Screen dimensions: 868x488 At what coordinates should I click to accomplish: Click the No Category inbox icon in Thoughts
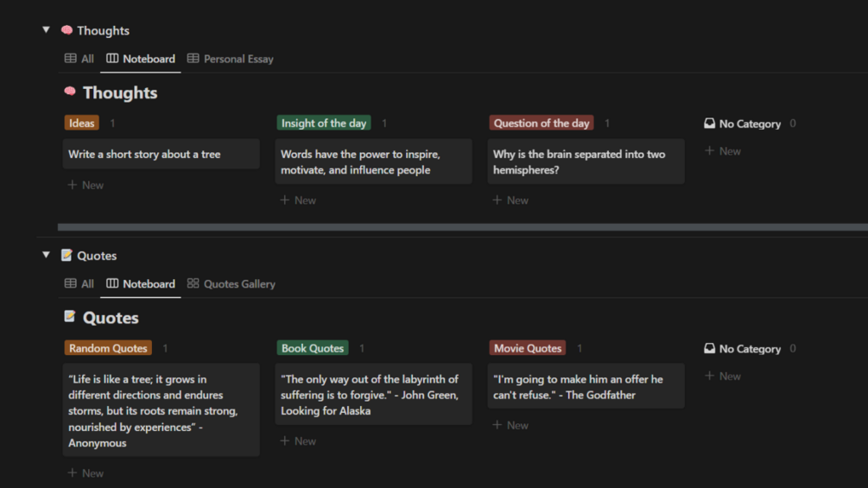[x=710, y=124]
